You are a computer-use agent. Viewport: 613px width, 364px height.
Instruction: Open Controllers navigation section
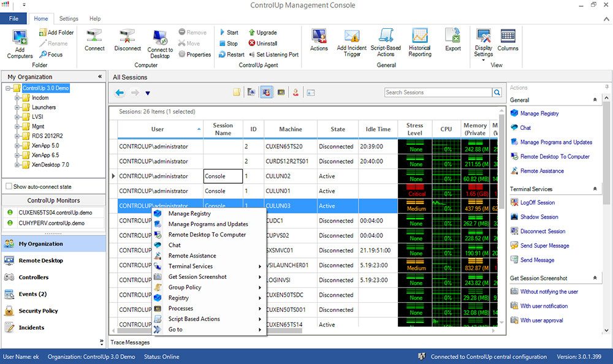click(53, 277)
